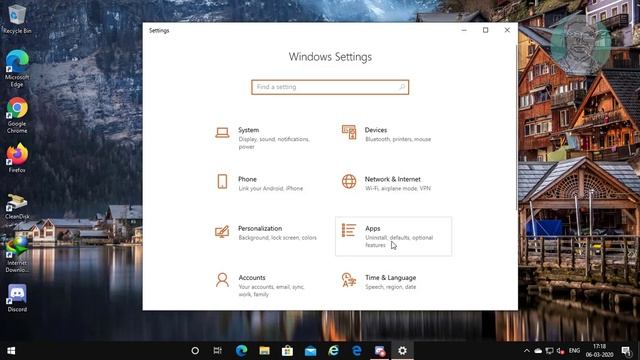Select the Accounts category label

tap(252, 278)
